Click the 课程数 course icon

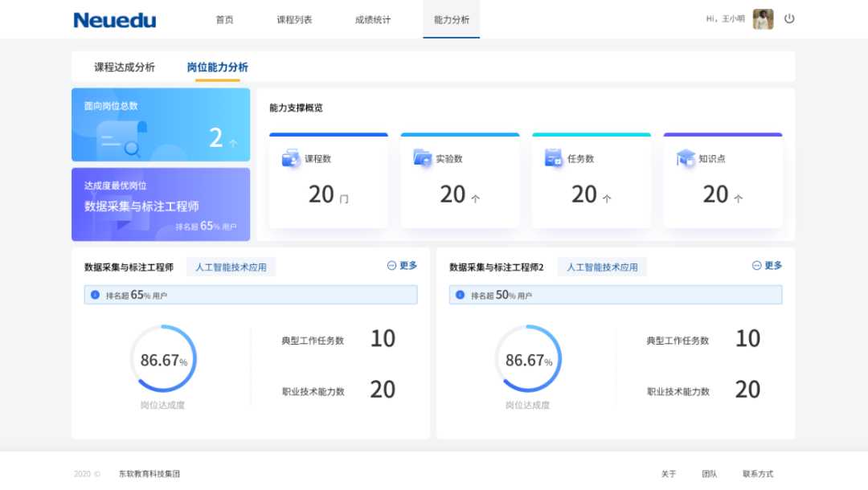tap(290, 158)
